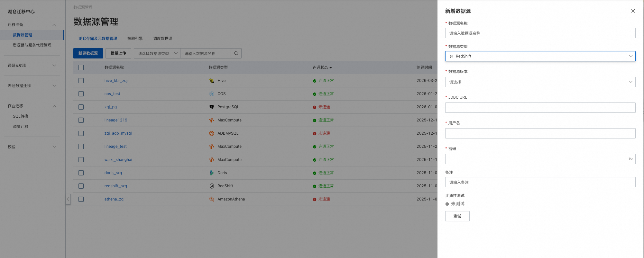Open 调度迁移 in sidebar

pyautogui.click(x=21, y=127)
